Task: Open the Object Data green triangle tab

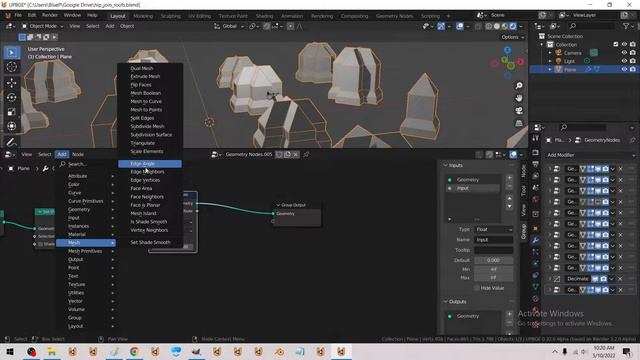Action: click(x=536, y=287)
